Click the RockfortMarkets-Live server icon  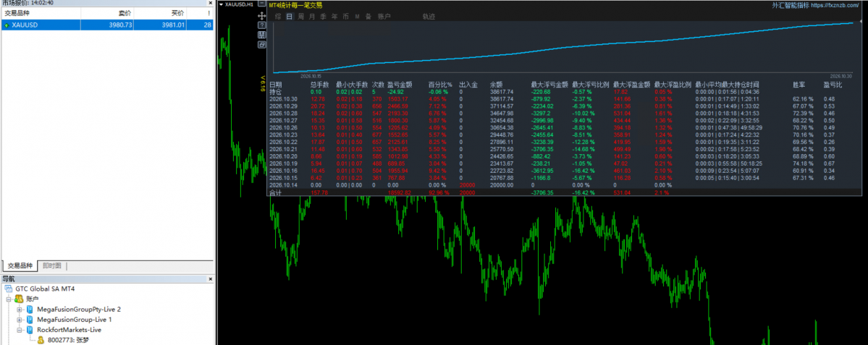(x=30, y=330)
